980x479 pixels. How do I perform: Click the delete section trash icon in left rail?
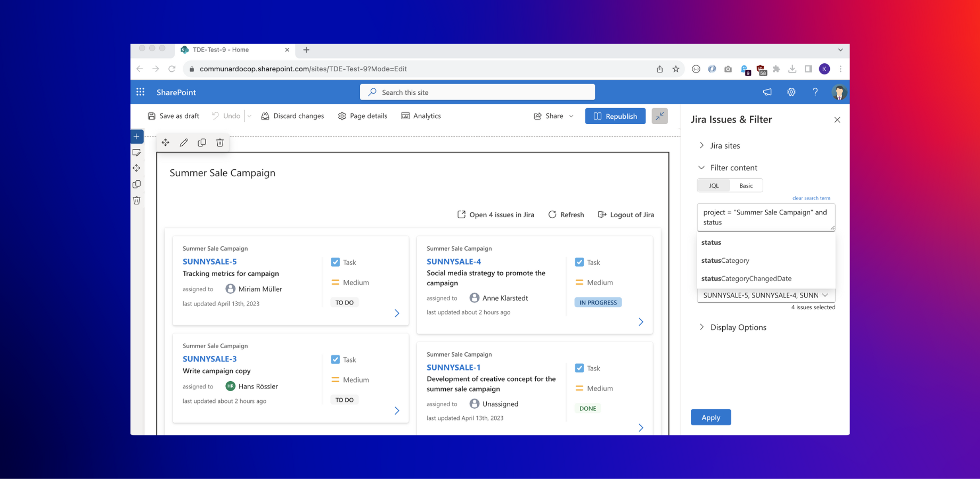[137, 200]
